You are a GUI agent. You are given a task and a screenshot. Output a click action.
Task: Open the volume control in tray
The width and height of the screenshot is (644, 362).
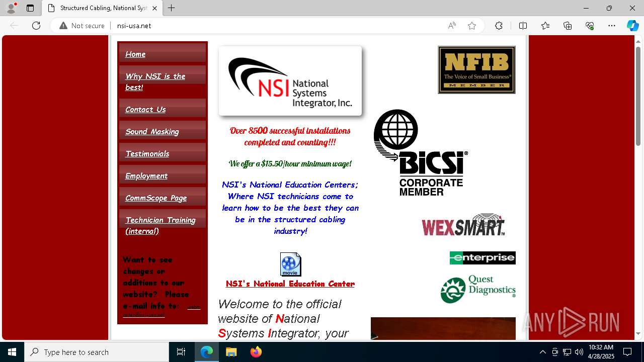click(579, 352)
